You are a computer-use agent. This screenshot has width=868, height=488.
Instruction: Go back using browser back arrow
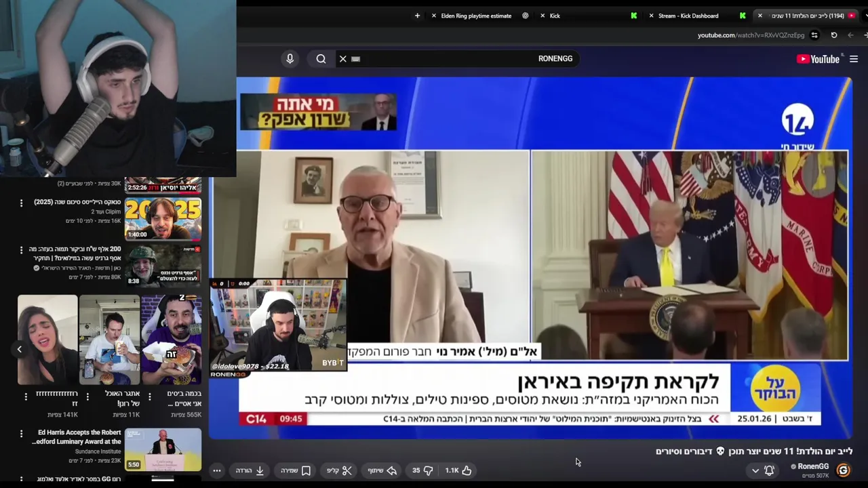pyautogui.click(x=850, y=35)
